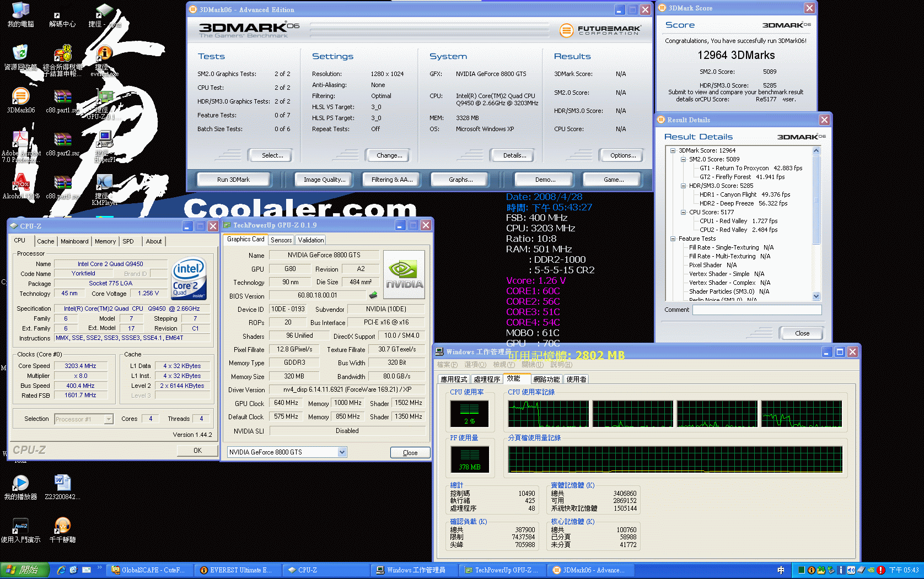Click the Filtering & AA... button
This screenshot has height=579, width=924.
pyautogui.click(x=392, y=180)
